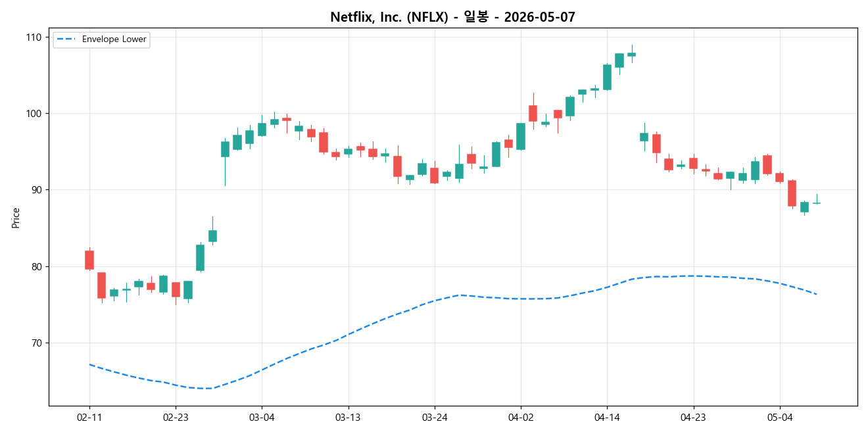Image resolution: width=868 pixels, height=434 pixels.
Task: Click the 02-11 x-axis date label
Action: (x=89, y=418)
